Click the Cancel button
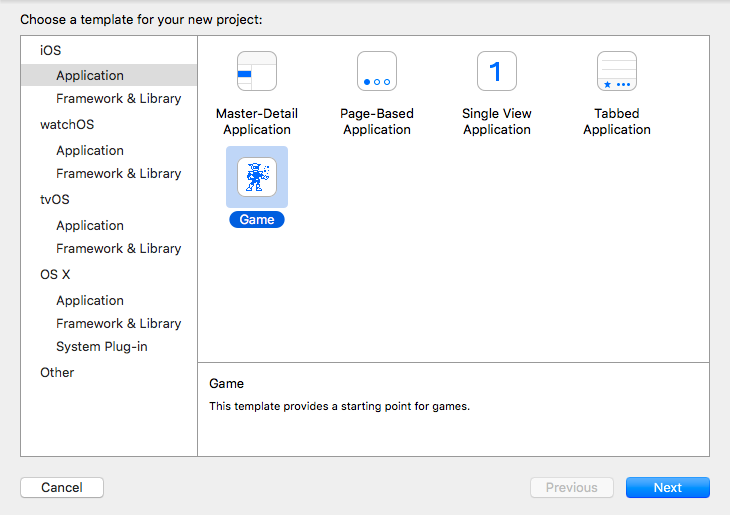730x515 pixels. tap(62, 488)
